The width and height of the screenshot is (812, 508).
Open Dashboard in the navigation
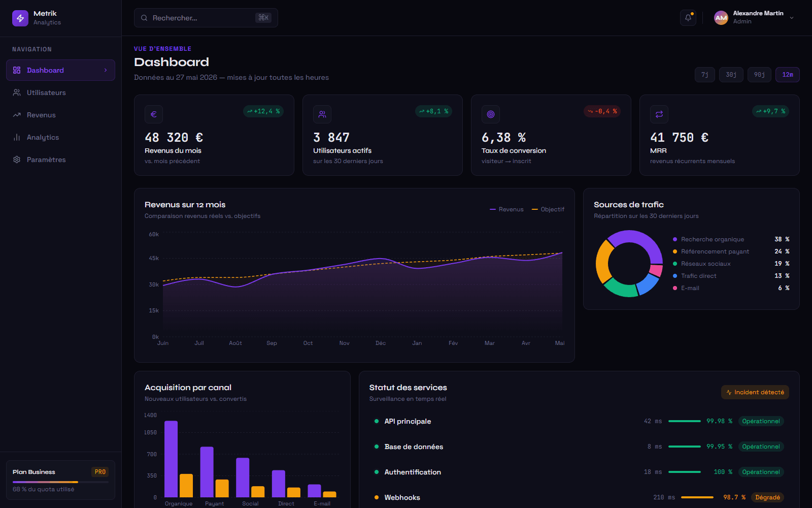pos(60,70)
